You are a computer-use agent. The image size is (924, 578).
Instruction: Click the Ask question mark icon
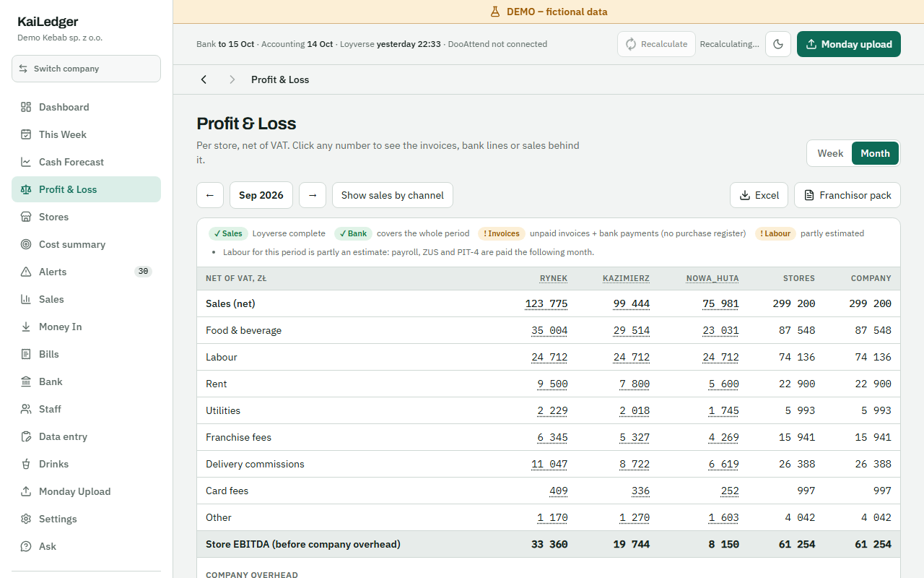click(26, 546)
